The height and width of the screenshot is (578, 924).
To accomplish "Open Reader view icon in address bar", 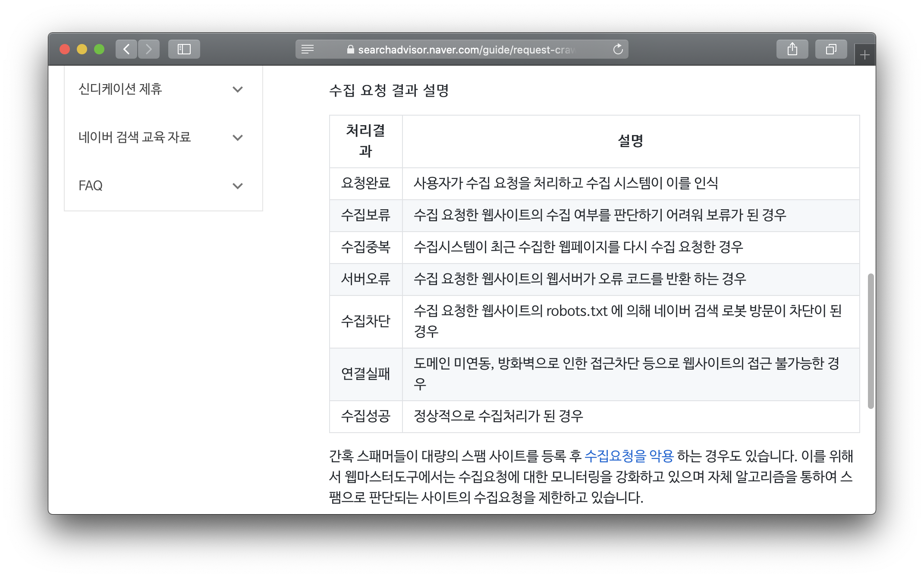I will pos(308,49).
